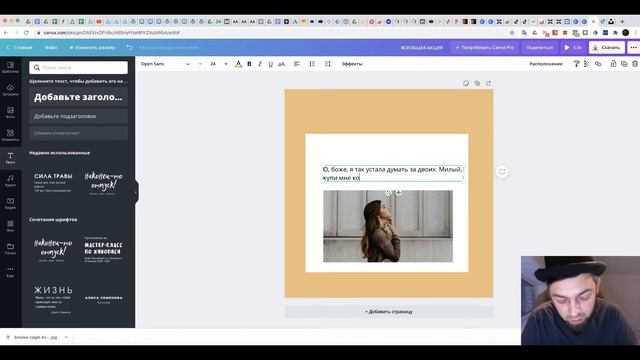Click the Скачать download button

click(607, 48)
